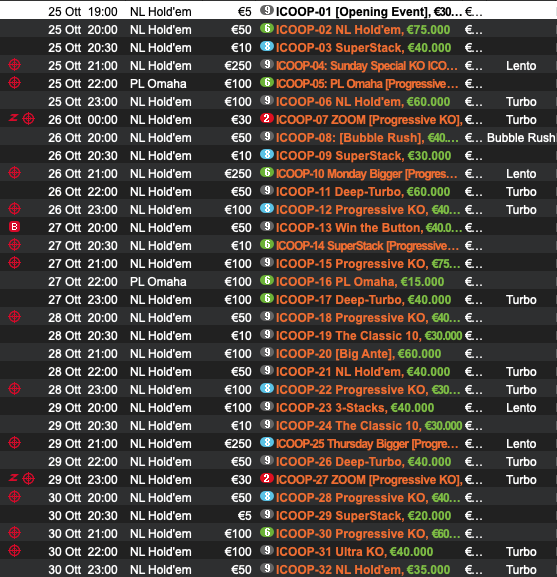Click the knockout target icon on ICOOP-10 row

point(14,173)
